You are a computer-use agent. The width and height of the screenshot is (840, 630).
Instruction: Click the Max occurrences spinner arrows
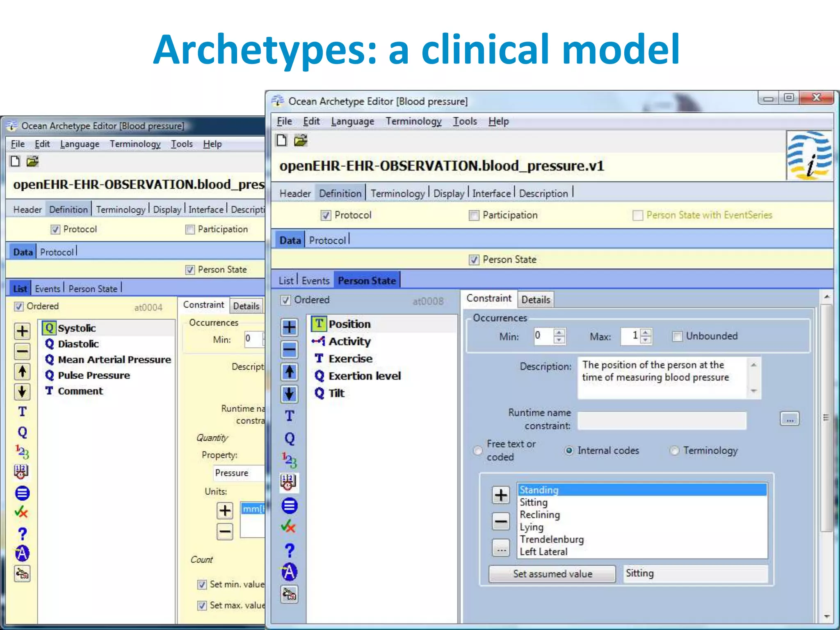click(646, 336)
